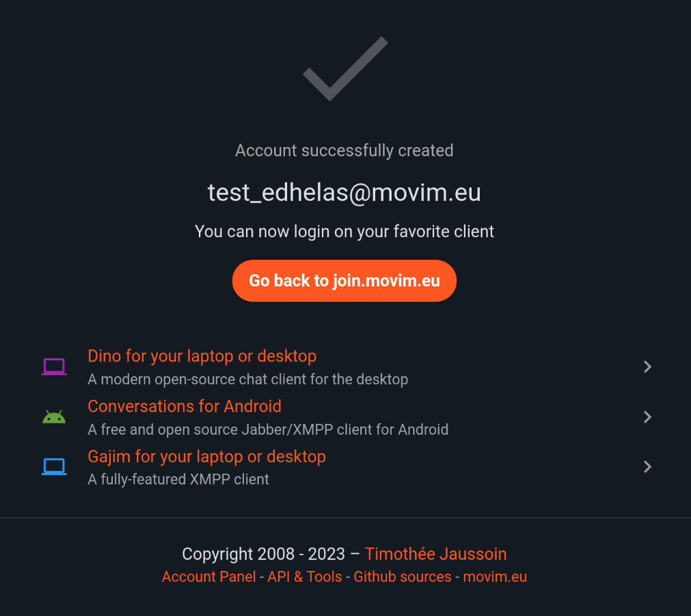Open Dino for your laptop or desktop link
The width and height of the screenshot is (691, 616).
[x=202, y=356]
